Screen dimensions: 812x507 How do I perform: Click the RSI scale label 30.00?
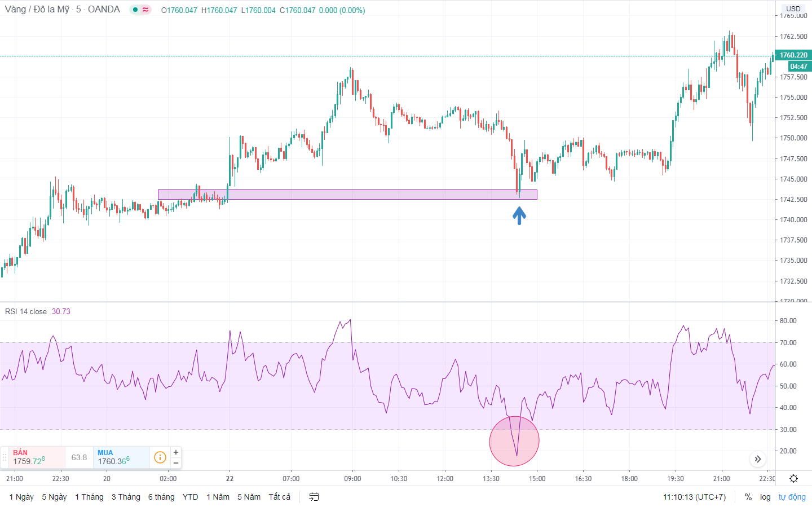(788, 430)
